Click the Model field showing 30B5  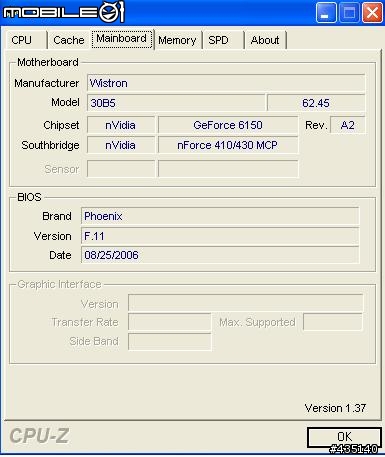click(x=176, y=103)
